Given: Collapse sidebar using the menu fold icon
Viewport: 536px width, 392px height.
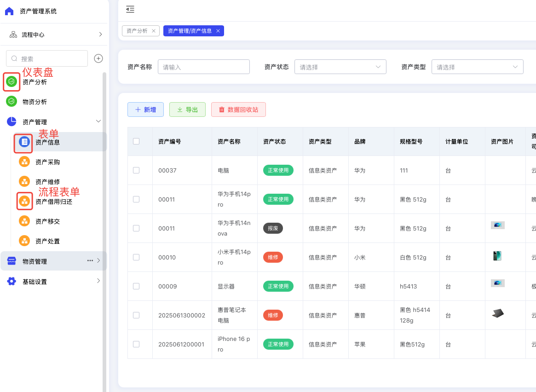Looking at the screenshot, I should pyautogui.click(x=130, y=9).
